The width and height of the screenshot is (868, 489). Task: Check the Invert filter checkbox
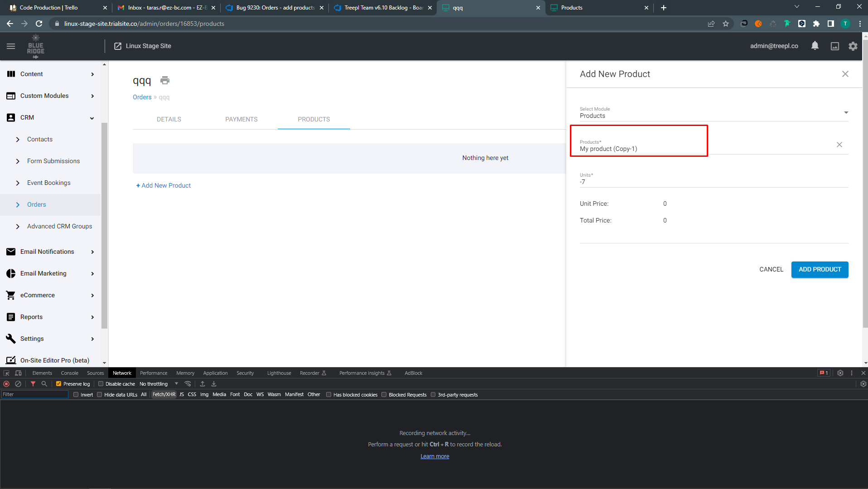click(x=76, y=395)
